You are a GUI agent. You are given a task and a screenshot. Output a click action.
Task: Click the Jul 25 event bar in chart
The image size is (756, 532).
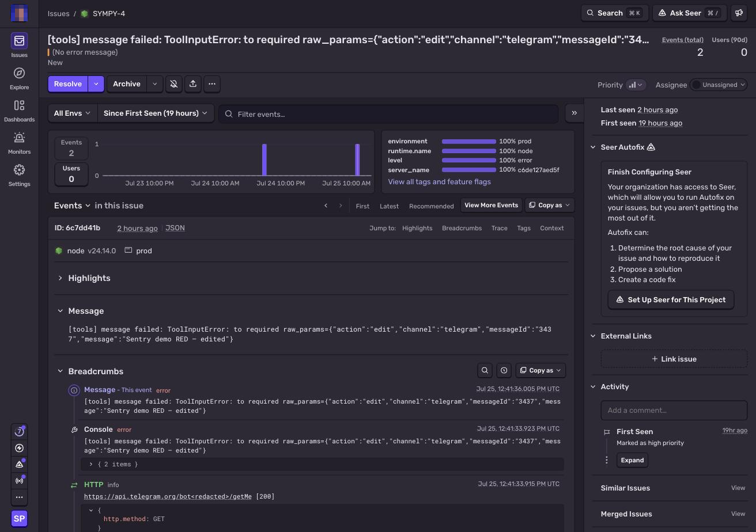point(357,159)
